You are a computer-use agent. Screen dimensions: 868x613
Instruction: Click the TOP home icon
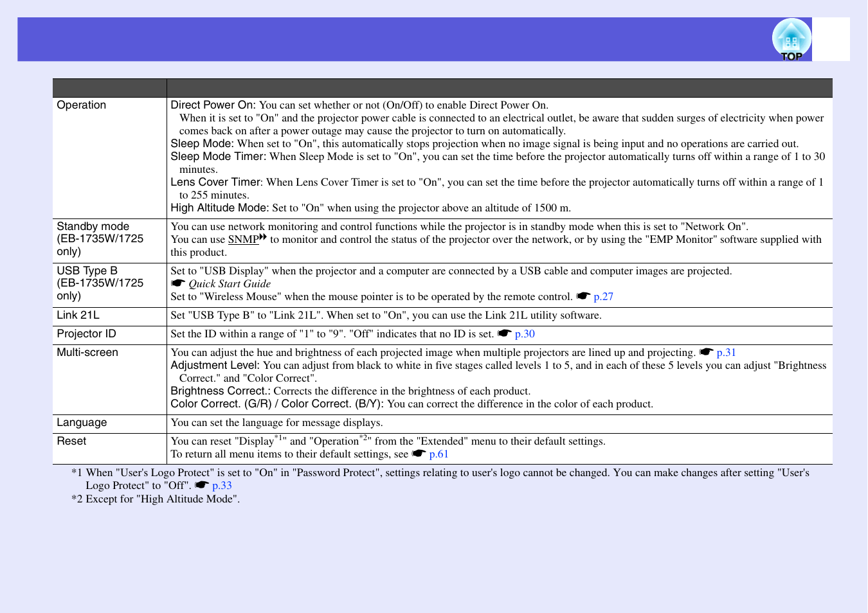click(x=791, y=40)
